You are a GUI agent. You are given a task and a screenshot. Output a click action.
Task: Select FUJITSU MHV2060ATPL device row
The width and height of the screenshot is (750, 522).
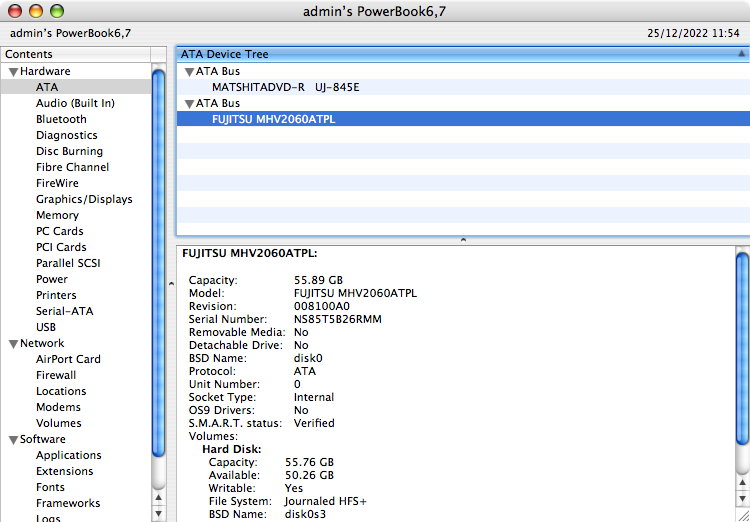click(x=463, y=119)
